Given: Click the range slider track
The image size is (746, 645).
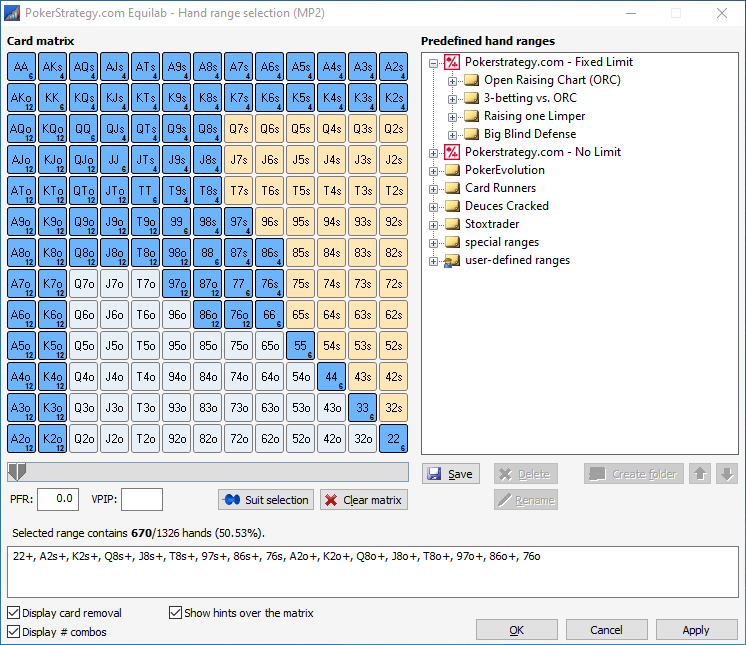Looking at the screenshot, I should click(208, 472).
